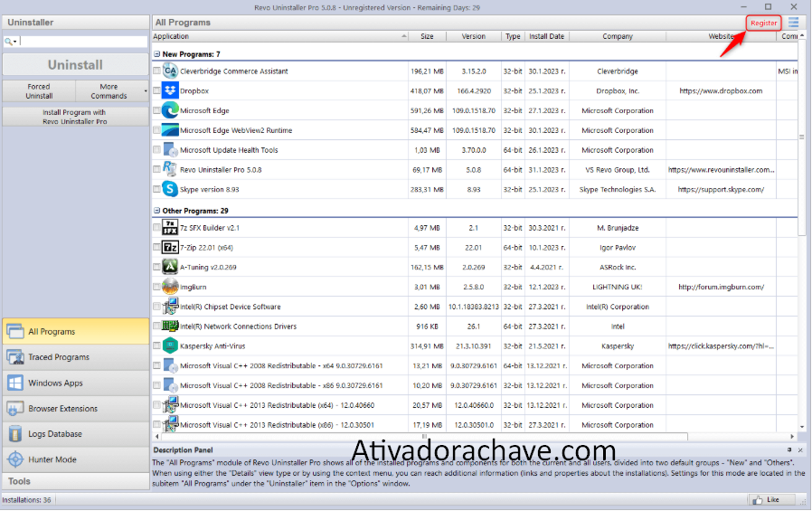Click the A-Tuning program icon
The image size is (812, 511).
coord(170,267)
